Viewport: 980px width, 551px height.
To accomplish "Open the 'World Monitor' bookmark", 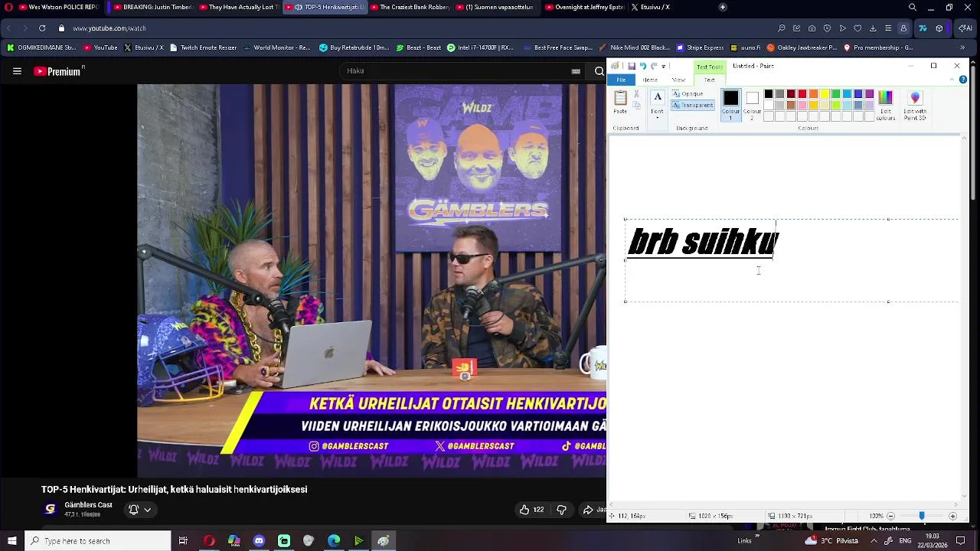I will pyautogui.click(x=277, y=47).
